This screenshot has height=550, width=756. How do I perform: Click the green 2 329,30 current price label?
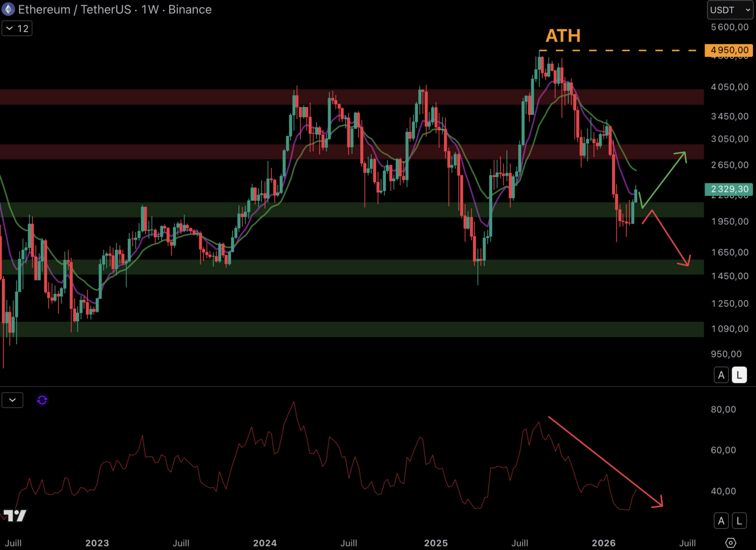[x=729, y=189]
